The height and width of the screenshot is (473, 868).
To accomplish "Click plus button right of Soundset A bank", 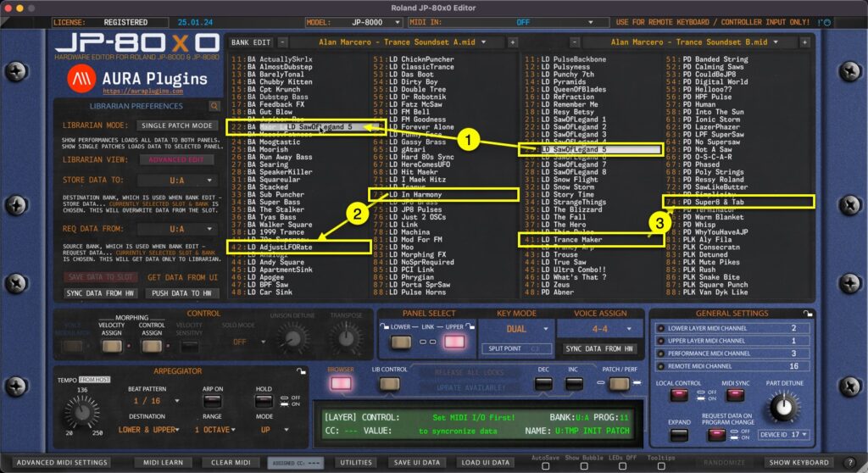I will pos(513,42).
